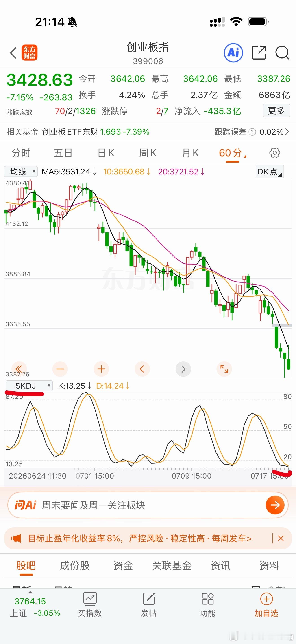Image resolution: width=296 pixels, height=644 pixels.
Task: Switch to the 日K tab
Action: pos(106,153)
